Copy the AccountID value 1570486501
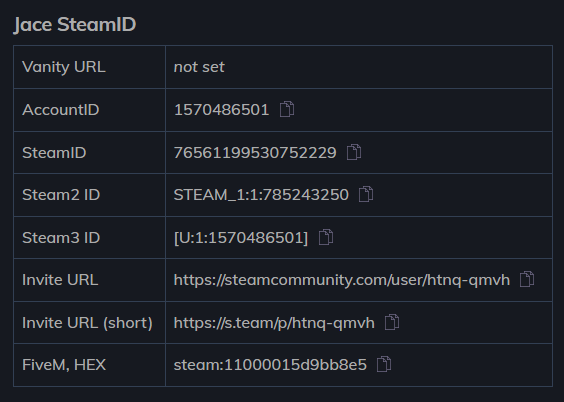Screen dimensions: 564x402 point(287,109)
